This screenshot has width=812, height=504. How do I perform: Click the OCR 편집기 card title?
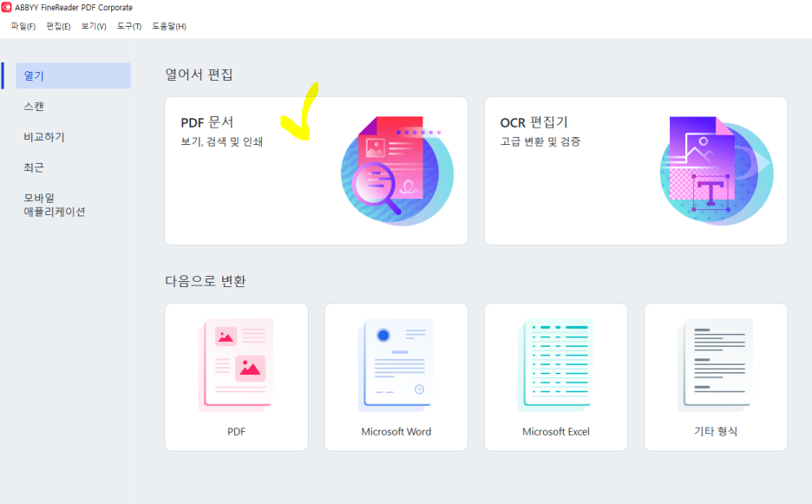coord(534,123)
